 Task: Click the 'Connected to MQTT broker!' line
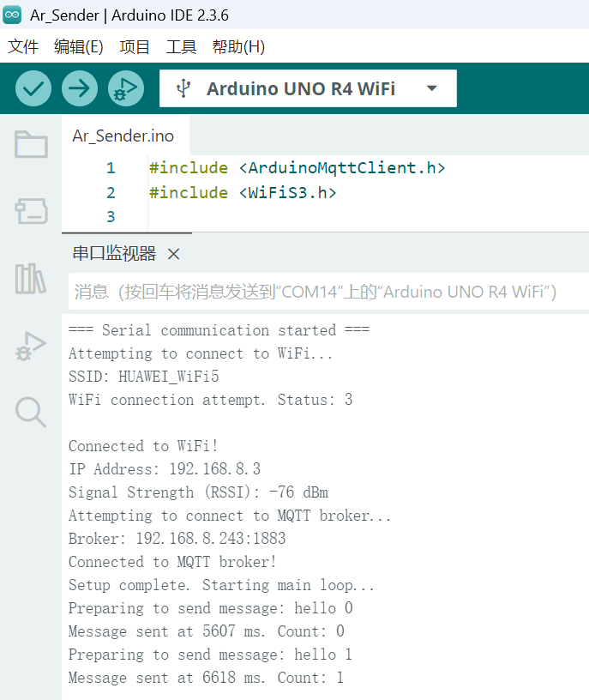click(x=172, y=562)
